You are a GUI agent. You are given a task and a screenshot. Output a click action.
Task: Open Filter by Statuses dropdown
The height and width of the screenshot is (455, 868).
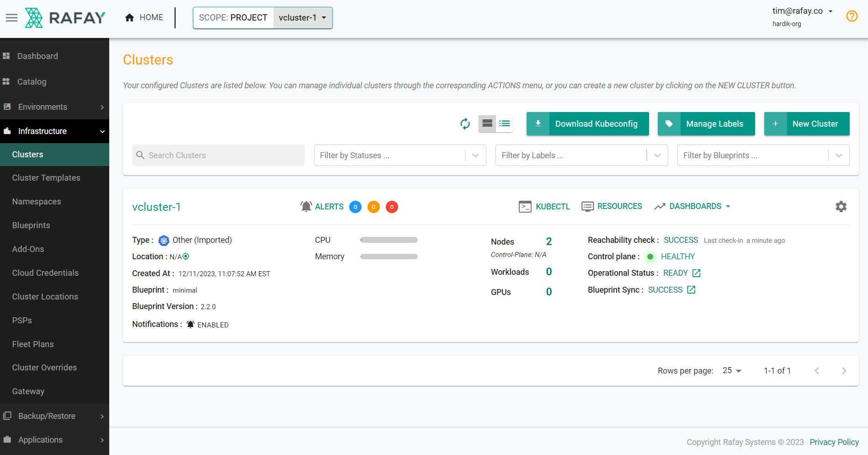tap(400, 155)
